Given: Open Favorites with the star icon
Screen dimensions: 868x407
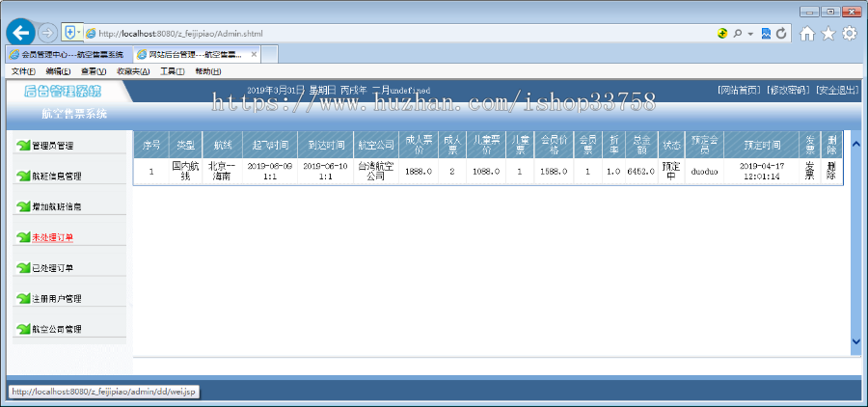Looking at the screenshot, I should point(828,34).
